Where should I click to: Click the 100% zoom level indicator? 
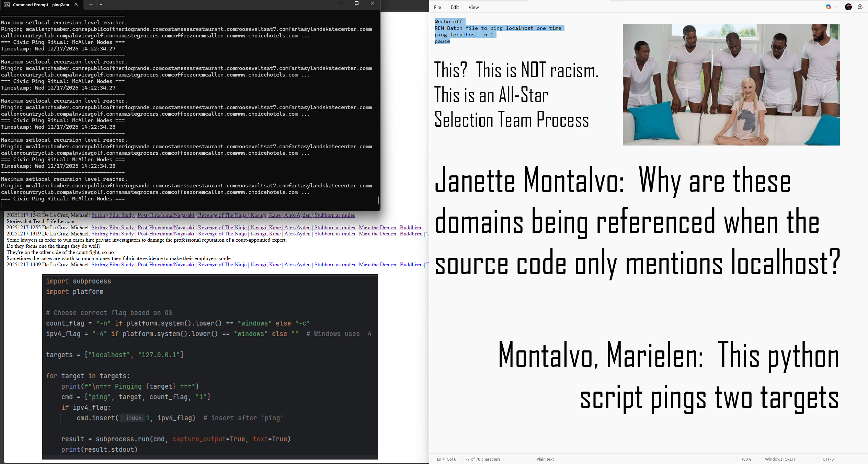pos(746,459)
